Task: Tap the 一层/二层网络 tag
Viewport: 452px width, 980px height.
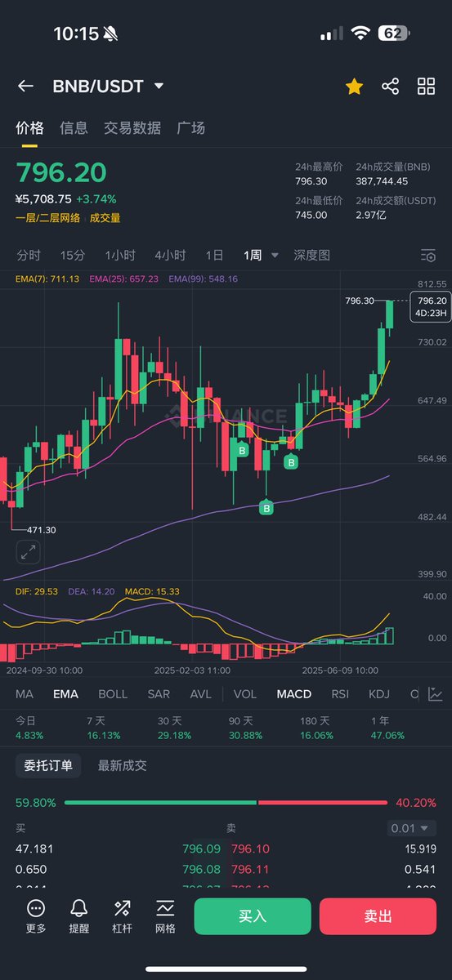Action: (47, 218)
